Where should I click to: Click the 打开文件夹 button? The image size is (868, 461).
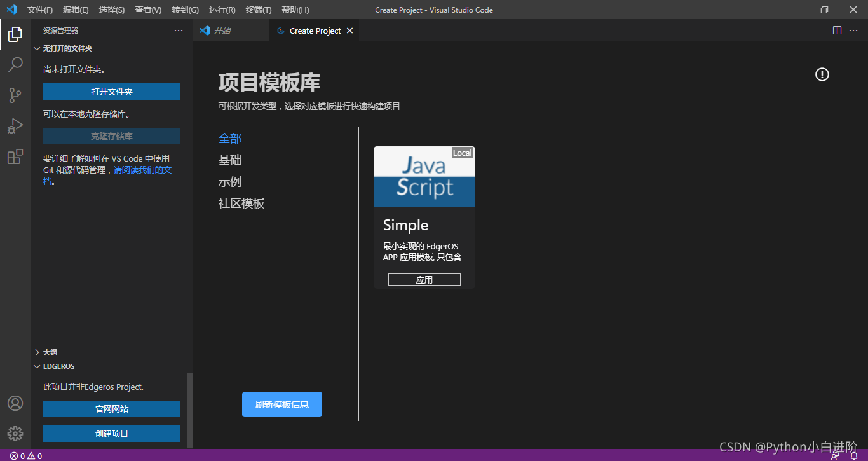[x=112, y=92]
